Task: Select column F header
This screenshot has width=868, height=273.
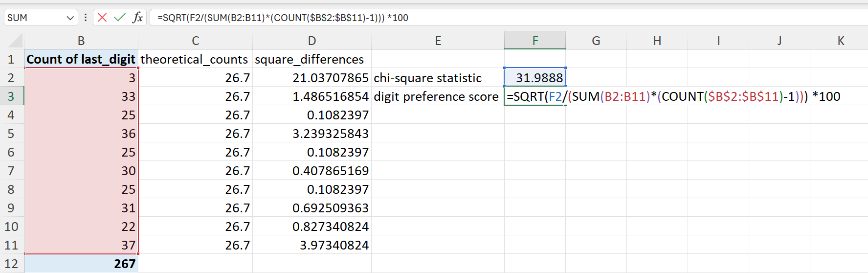Action: tap(535, 41)
